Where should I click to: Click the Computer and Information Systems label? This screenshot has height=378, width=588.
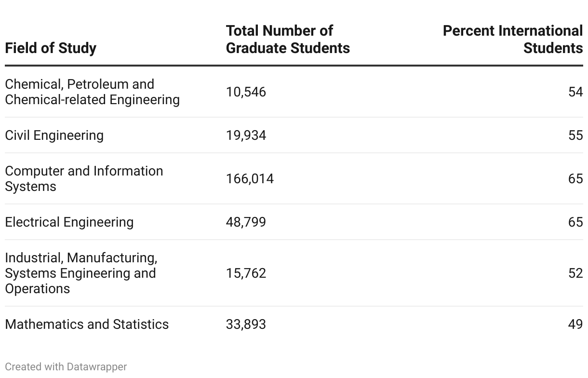tap(84, 179)
